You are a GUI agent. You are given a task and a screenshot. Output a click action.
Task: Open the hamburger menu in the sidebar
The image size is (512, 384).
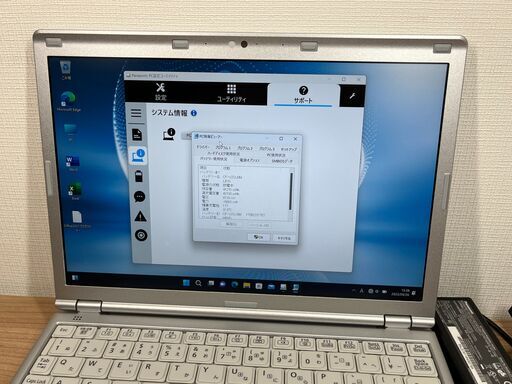136,113
